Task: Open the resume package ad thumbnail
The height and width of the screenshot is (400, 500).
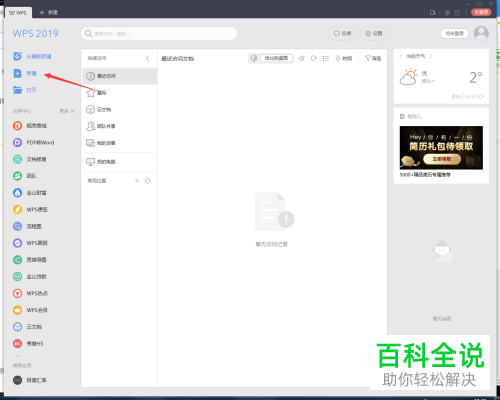Action: [441, 148]
